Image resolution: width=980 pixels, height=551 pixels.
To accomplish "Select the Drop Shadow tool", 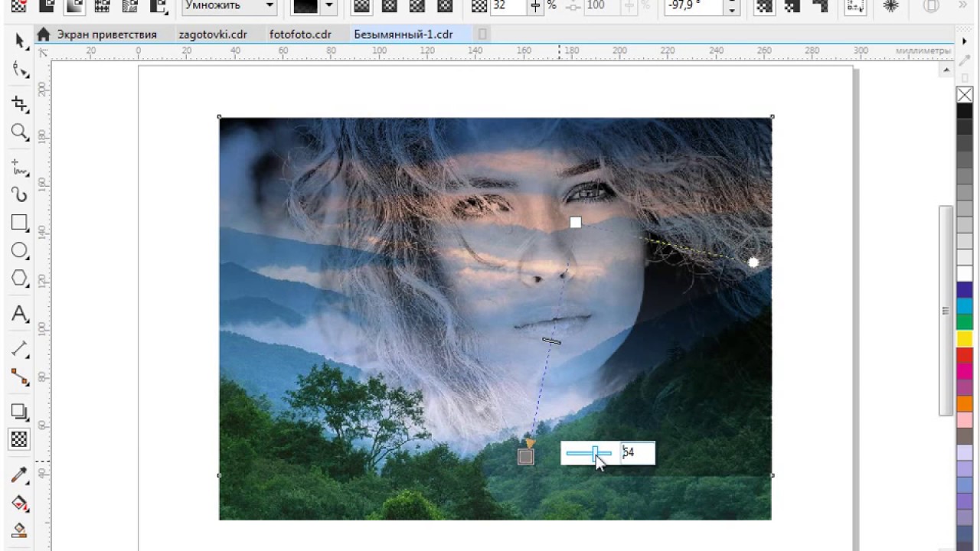I will pyautogui.click(x=19, y=411).
